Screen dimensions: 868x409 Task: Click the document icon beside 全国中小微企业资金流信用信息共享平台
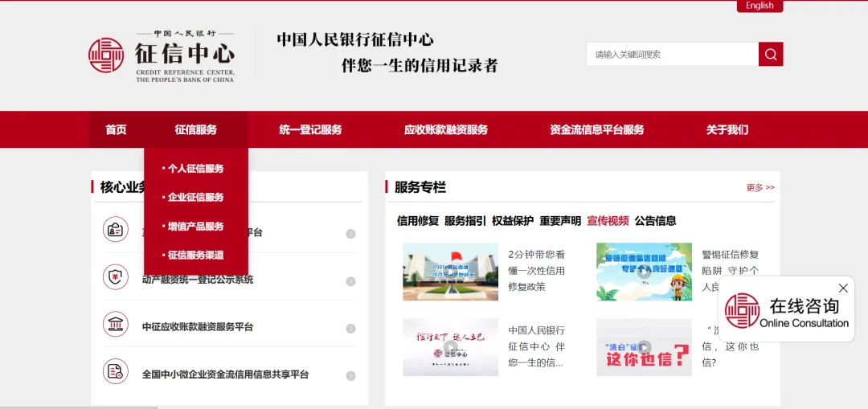coord(115,371)
